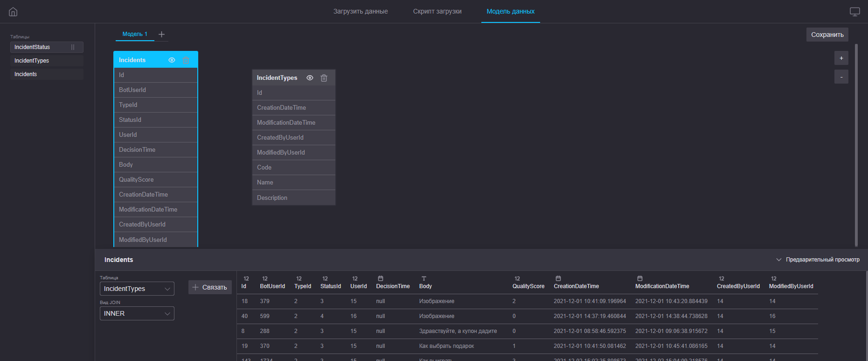Click the numeric type icon above UserId column

pos(355,279)
